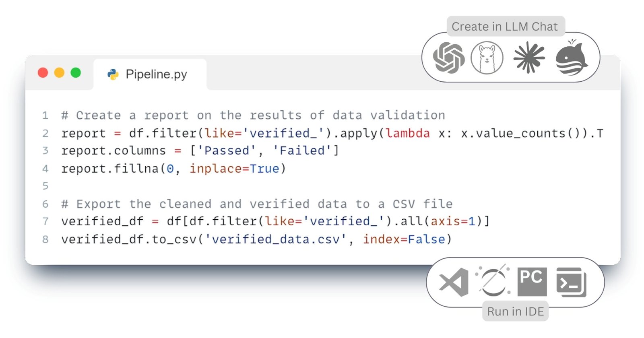Image resolution: width=644 pixels, height=338 pixels.
Task: Click the red close window dot
Action: 43,73
